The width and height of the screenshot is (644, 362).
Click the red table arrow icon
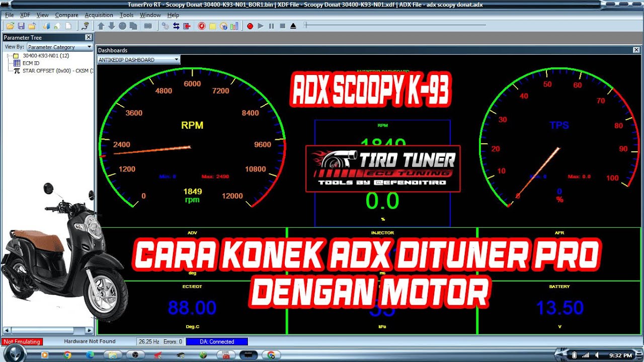tap(187, 26)
